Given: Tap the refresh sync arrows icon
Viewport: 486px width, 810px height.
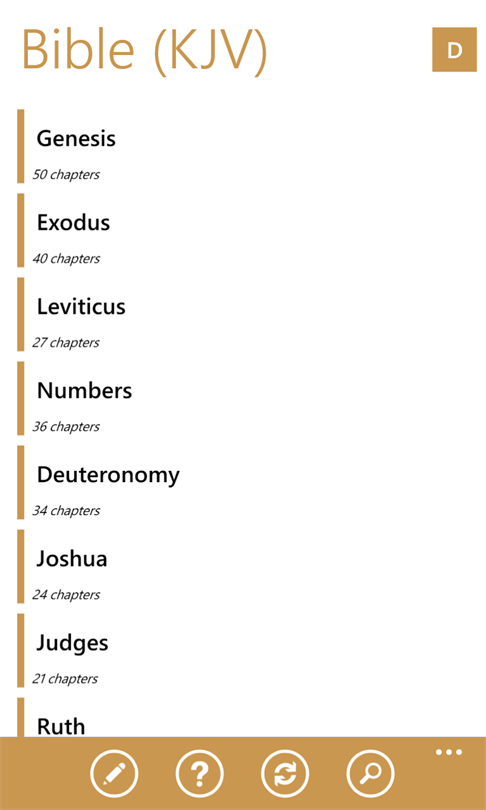Looking at the screenshot, I should point(285,774).
